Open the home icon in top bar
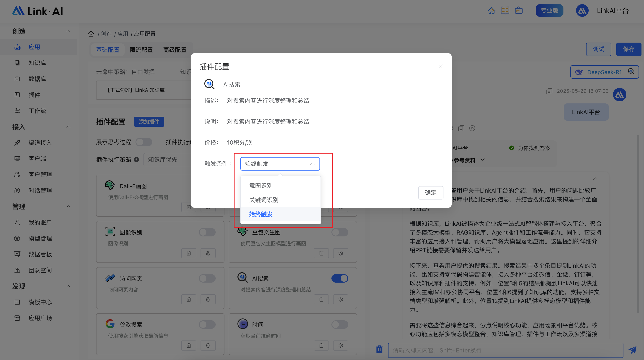This screenshot has height=360, width=644. point(491,10)
